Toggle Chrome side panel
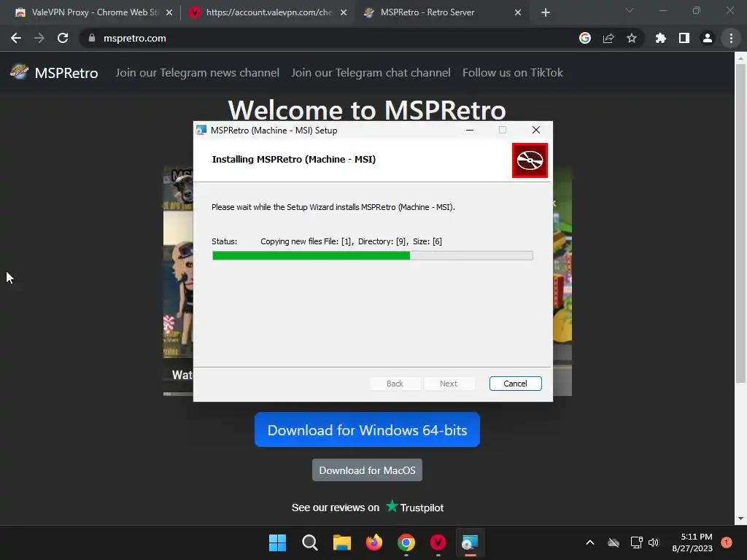 click(x=684, y=38)
